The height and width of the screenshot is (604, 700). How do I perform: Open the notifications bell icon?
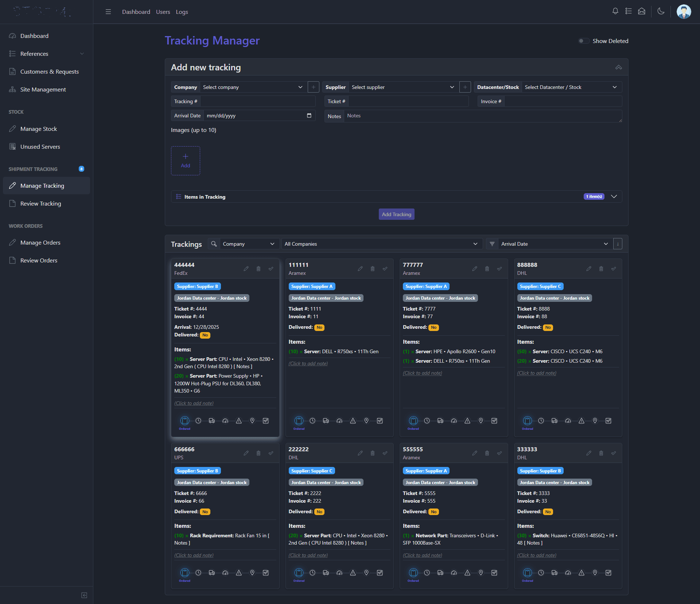(x=615, y=11)
